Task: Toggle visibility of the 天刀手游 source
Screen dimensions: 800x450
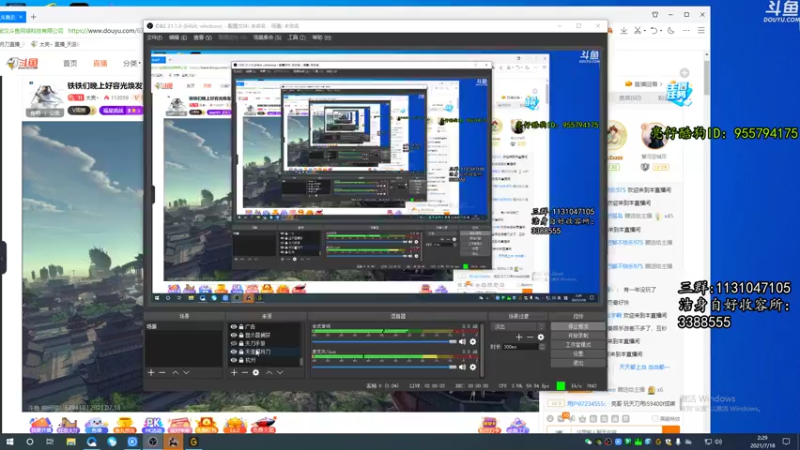Action: point(234,343)
